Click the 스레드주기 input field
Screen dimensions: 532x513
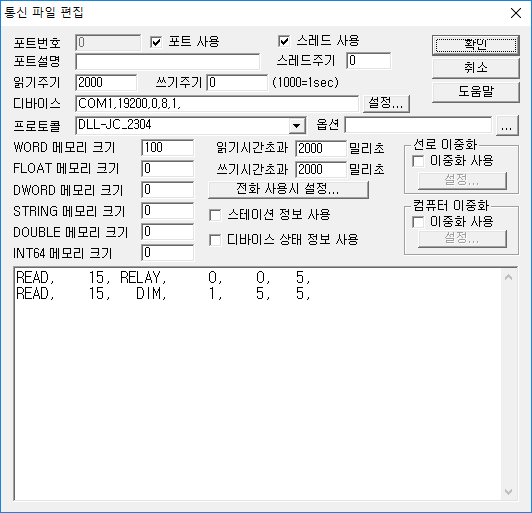[x=368, y=61]
